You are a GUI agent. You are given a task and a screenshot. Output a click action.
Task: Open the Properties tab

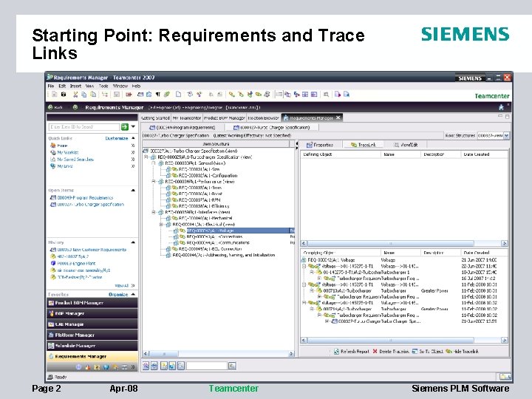click(x=320, y=145)
